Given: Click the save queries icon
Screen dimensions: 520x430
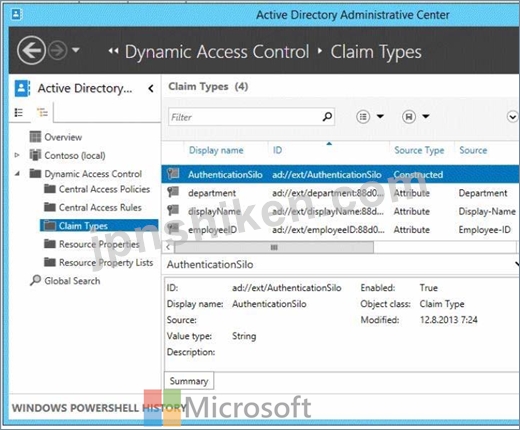Looking at the screenshot, I should pos(409,117).
